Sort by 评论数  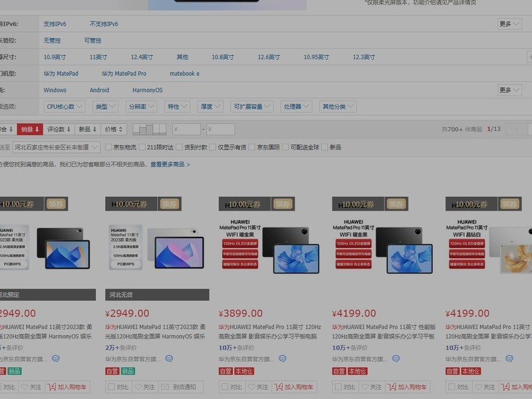coord(59,129)
